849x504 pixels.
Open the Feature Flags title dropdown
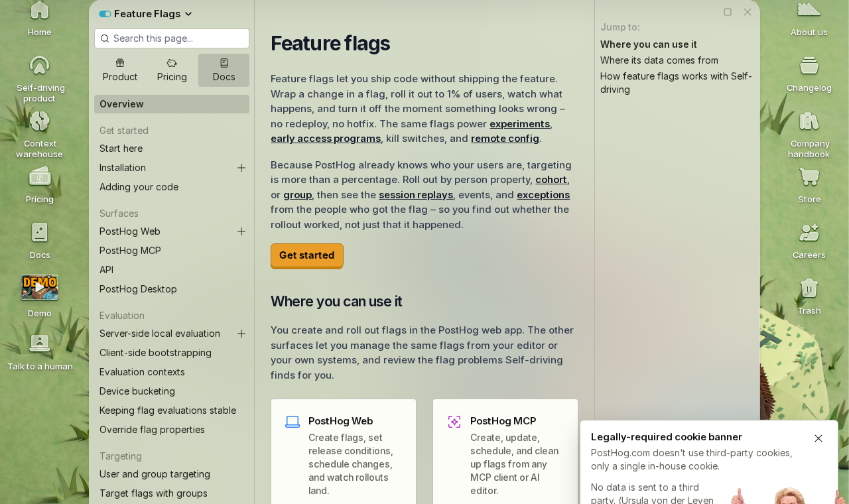click(153, 13)
